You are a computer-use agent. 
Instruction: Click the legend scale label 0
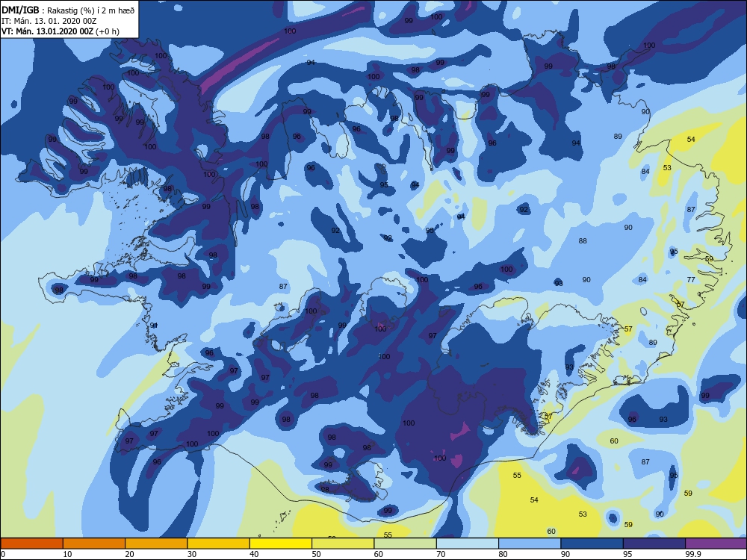point(3,554)
